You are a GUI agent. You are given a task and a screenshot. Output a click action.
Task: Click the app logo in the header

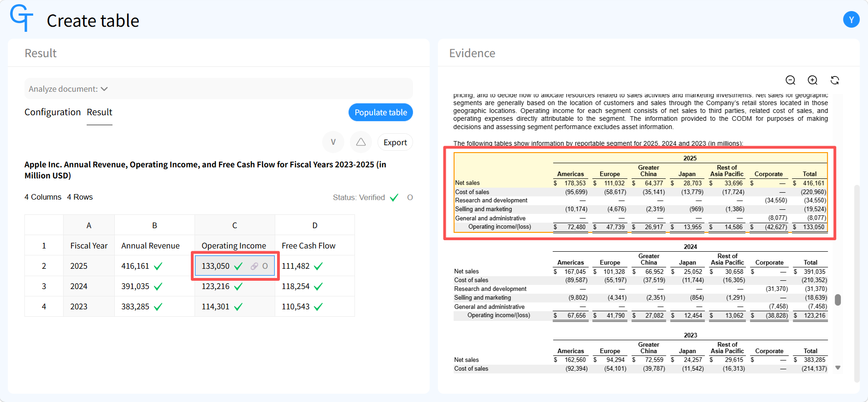pos(22,18)
